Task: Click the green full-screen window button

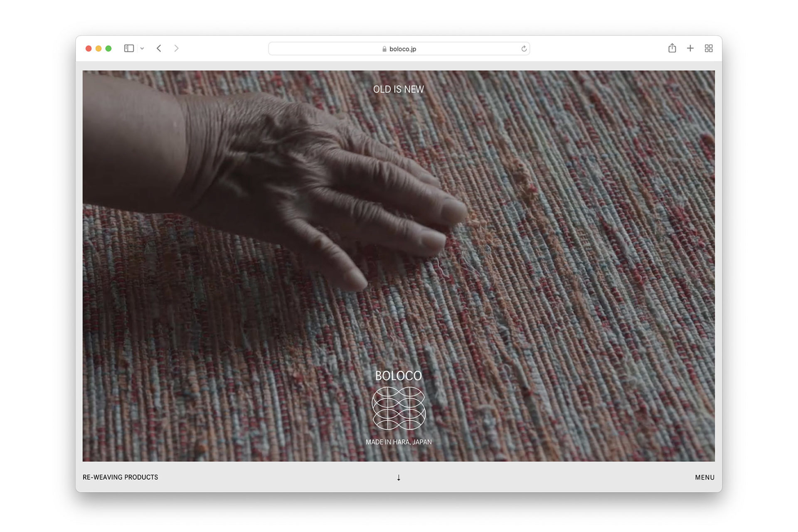Action: point(108,49)
